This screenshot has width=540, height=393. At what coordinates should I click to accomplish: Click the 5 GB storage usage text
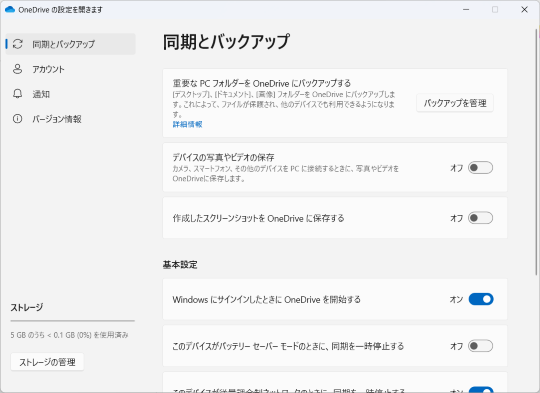(x=69, y=335)
